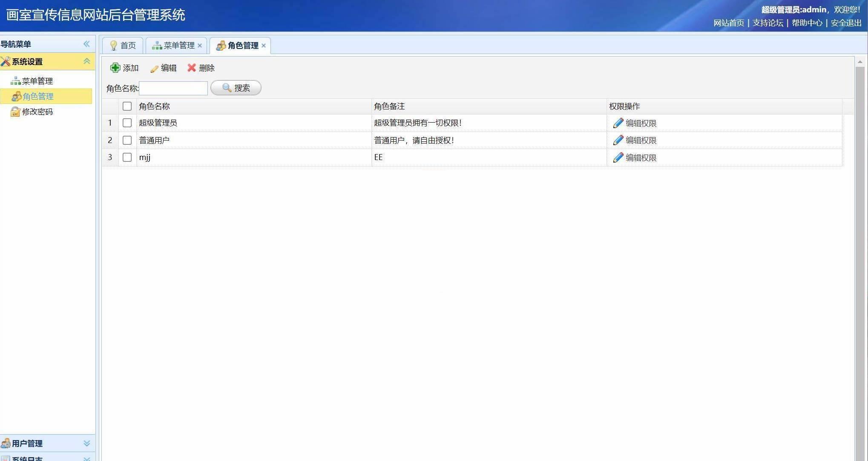Viewport: 868px width, 461px height.
Task: Click the pencil 编辑 toolbar icon
Action: pyautogui.click(x=154, y=68)
